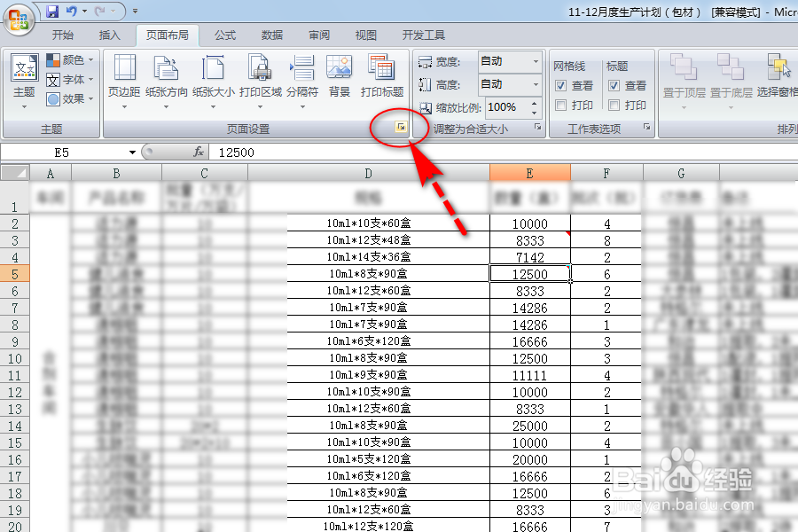Toggle 标题 查看 headings view checkbox

tap(614, 85)
